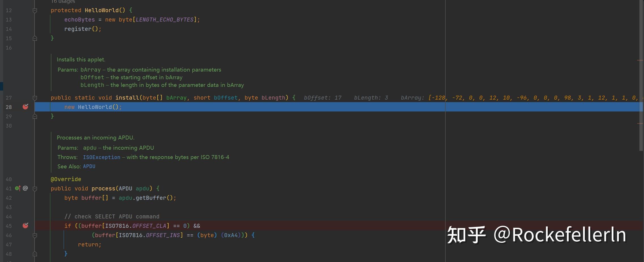Toggle off the breakpoint on line 45

pos(25,226)
